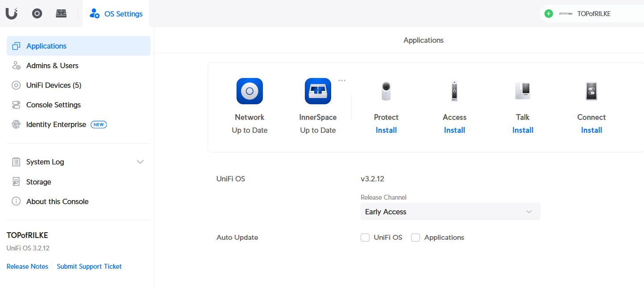Screen dimensions: 644x287
Task: Open System Log in sidebar
Action: [x=79, y=162]
